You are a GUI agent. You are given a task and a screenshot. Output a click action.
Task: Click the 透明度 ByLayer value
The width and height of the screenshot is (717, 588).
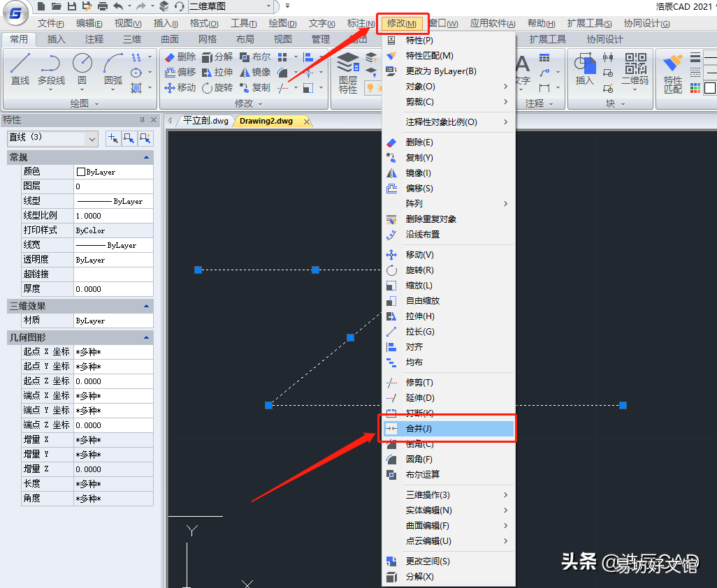click(113, 260)
